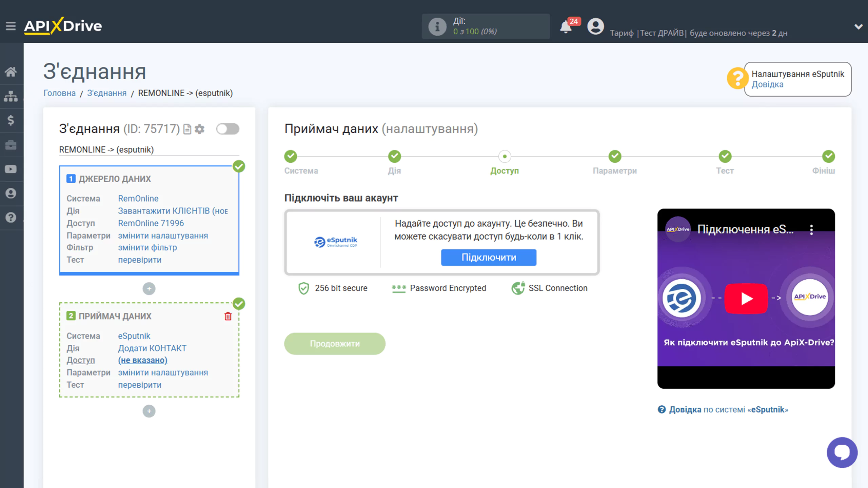Go to З'єднання breadcrumb

point(107,93)
